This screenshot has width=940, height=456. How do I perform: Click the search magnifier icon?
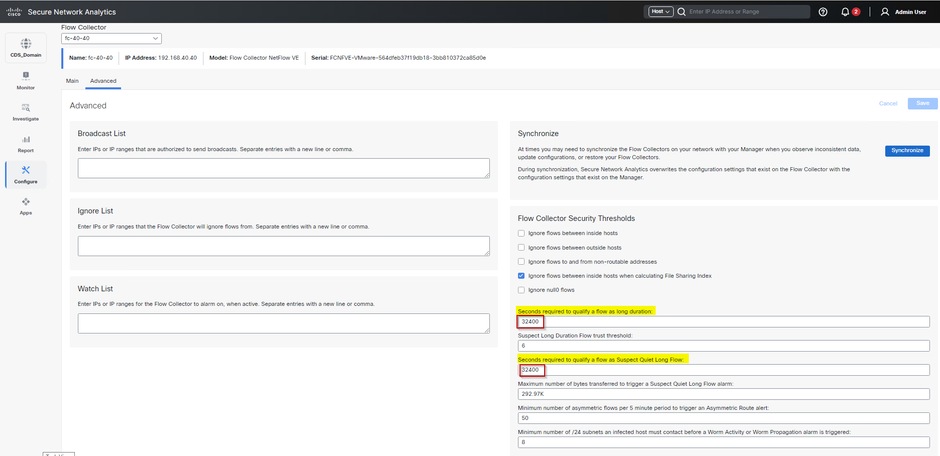click(682, 12)
